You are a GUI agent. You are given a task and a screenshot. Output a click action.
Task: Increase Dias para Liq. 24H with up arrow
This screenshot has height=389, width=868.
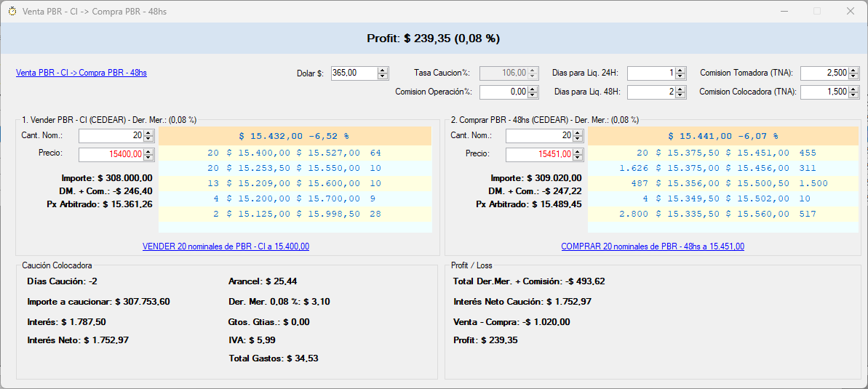(x=681, y=71)
